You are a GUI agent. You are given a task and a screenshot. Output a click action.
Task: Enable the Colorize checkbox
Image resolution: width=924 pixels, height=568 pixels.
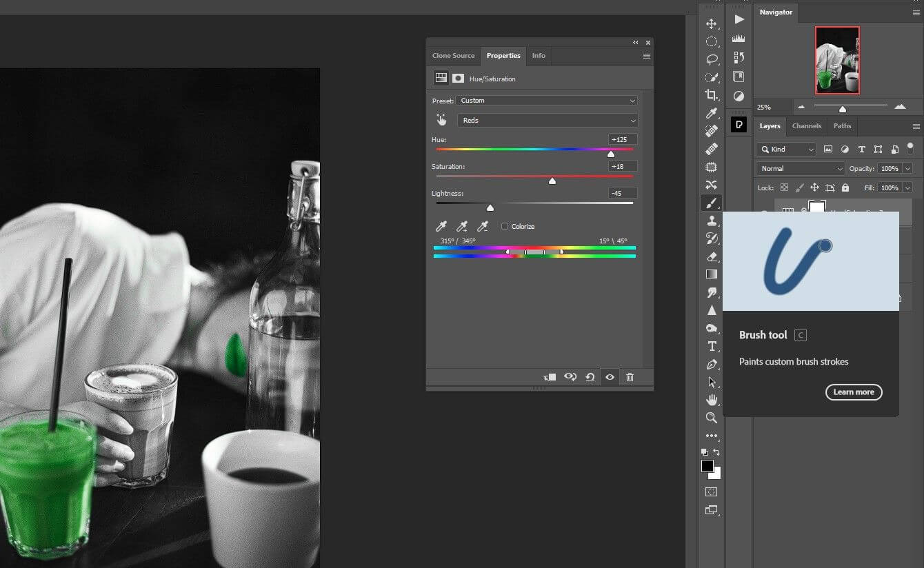(x=505, y=226)
